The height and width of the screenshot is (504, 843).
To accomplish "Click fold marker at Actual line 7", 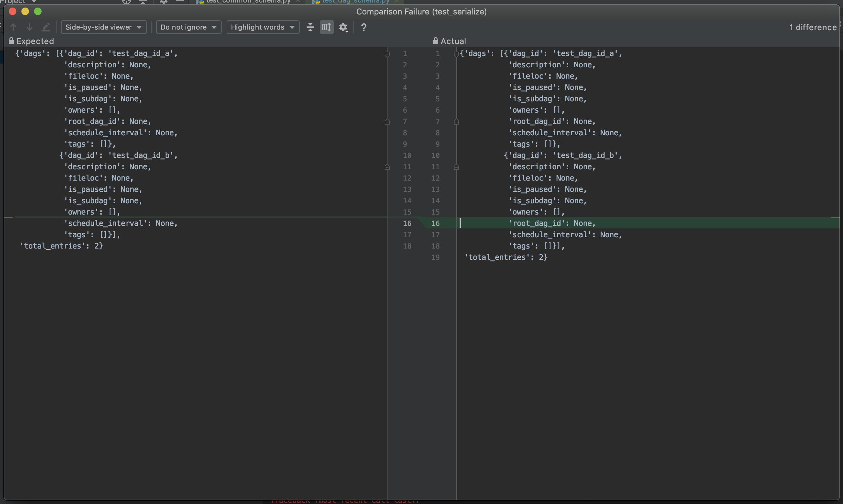I will 456,121.
